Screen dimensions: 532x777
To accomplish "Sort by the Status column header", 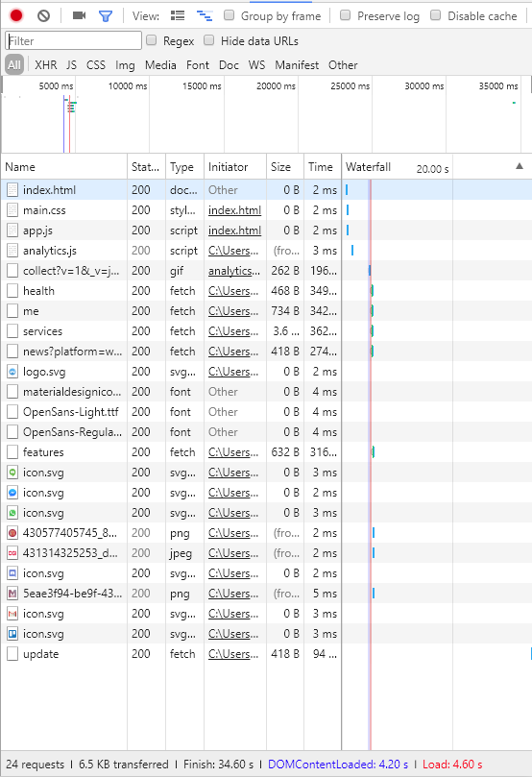I will point(146,167).
